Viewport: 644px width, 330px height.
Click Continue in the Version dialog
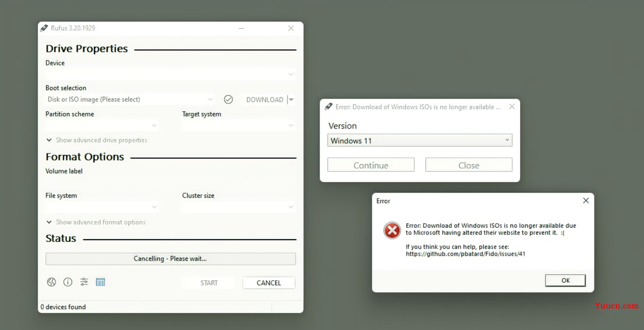(371, 165)
